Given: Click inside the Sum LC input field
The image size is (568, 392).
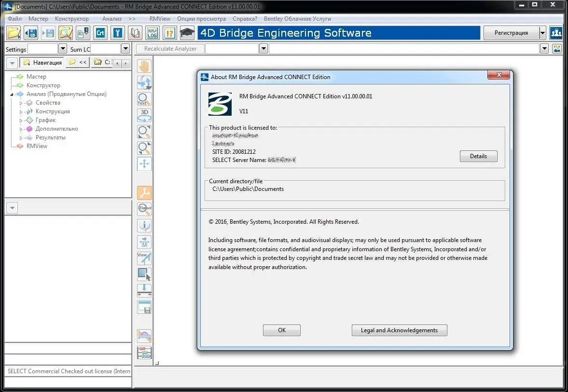Looking at the screenshot, I should point(105,49).
